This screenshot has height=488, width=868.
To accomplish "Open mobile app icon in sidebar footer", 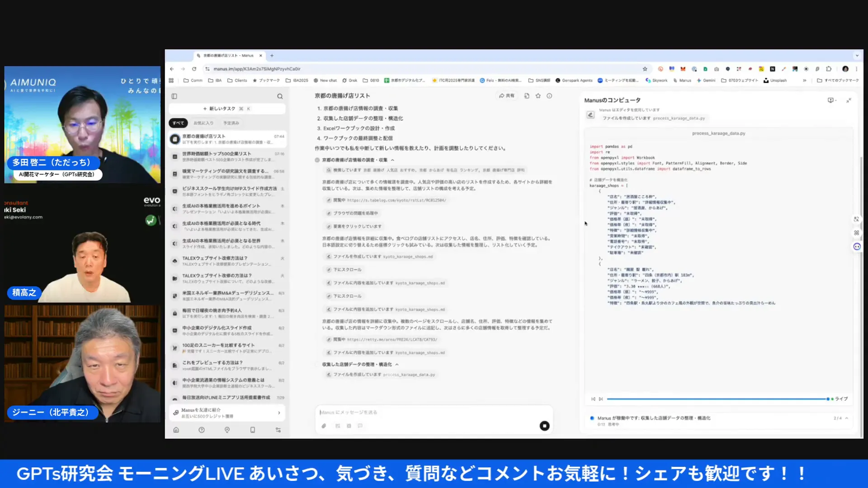I will coord(253,430).
